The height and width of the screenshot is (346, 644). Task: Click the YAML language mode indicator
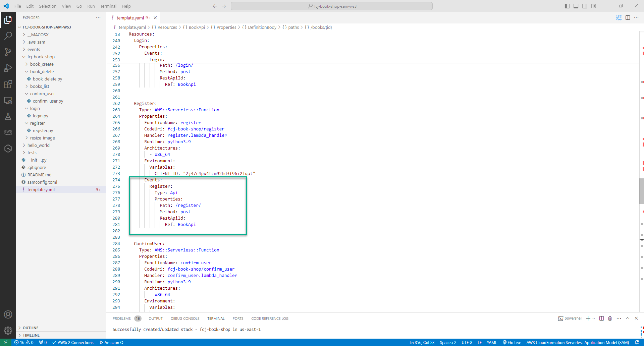[492, 342]
